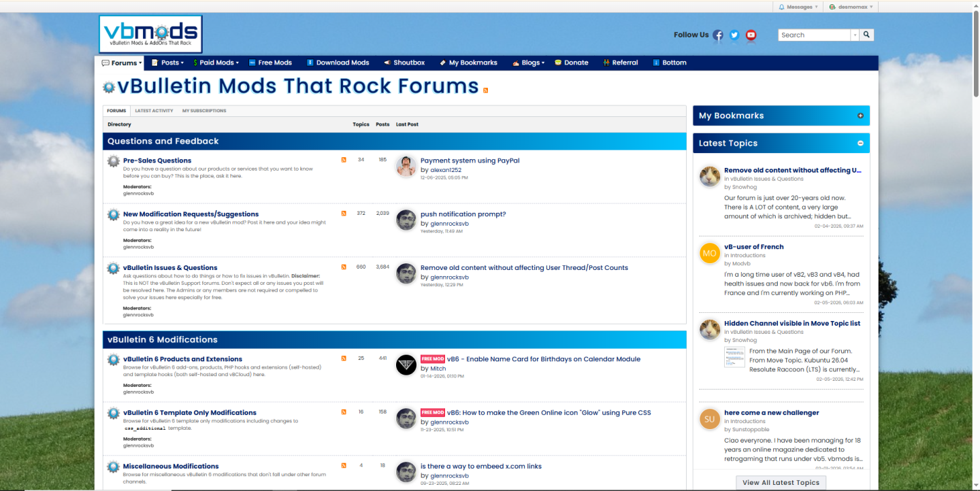Open sidebar topic 'Hidden Channel visible in Move Topic list'

[x=792, y=324]
